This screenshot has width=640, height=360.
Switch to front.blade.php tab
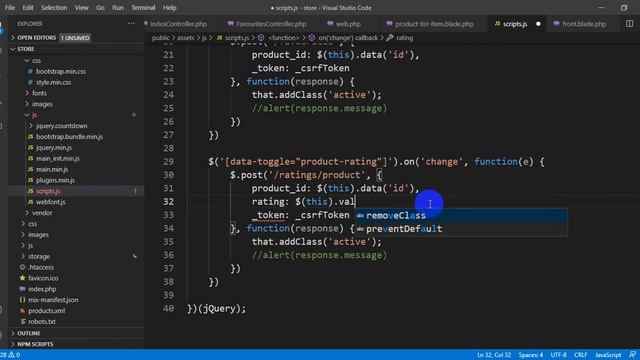[x=580, y=24]
